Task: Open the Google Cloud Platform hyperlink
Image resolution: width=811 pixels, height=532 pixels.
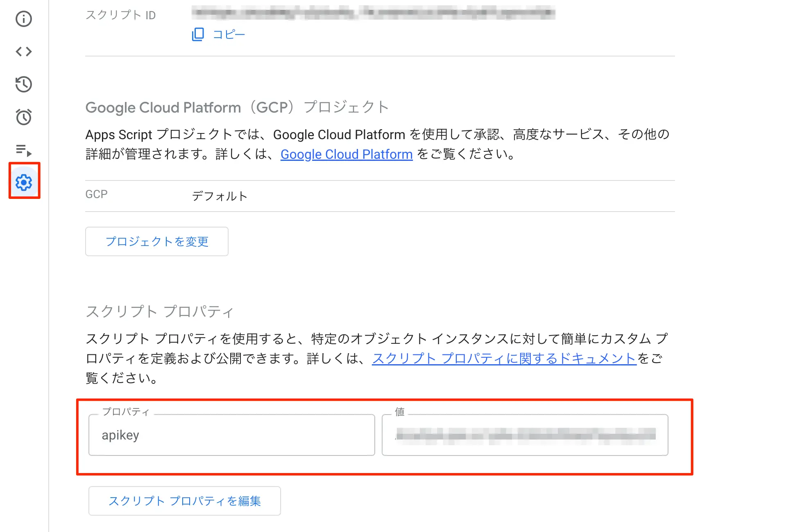Action: click(347, 154)
